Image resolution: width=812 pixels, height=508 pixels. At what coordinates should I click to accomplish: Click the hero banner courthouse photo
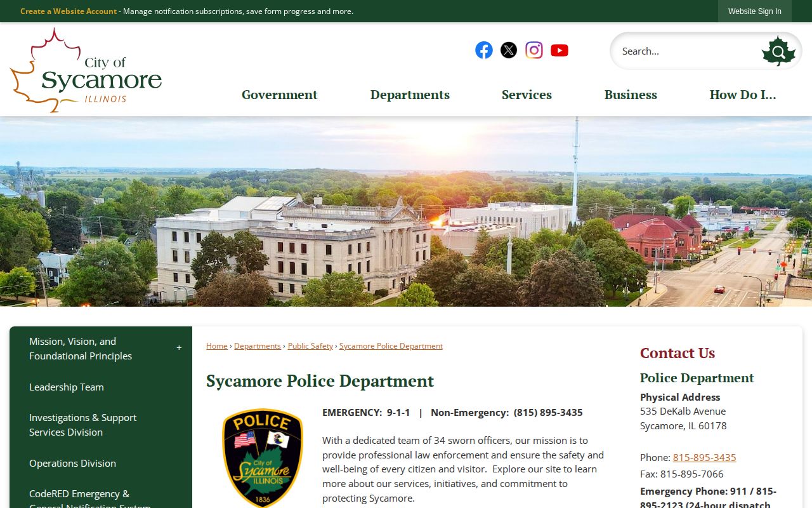(406, 211)
